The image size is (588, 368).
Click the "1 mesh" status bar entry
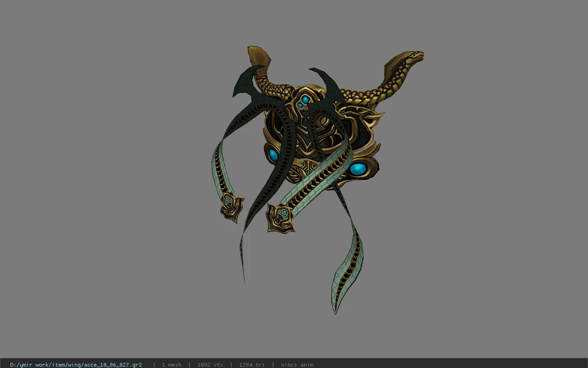coord(171,365)
